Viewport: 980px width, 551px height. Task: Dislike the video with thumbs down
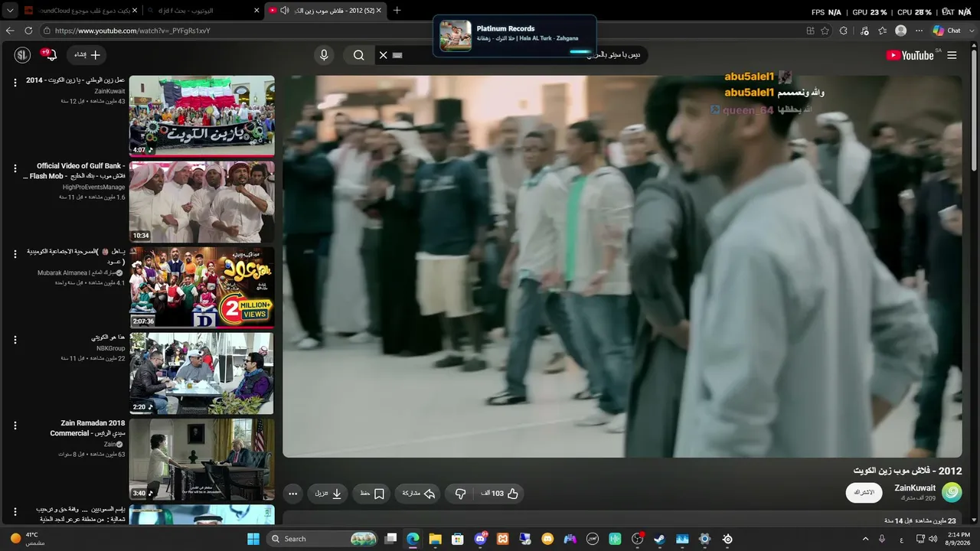(460, 494)
